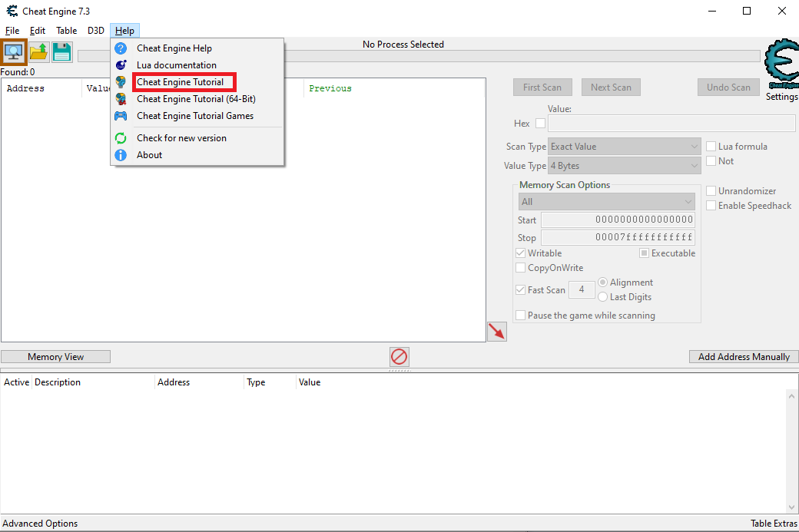Click the green refresh icon for new version
The width and height of the screenshot is (799, 532).
121,138
